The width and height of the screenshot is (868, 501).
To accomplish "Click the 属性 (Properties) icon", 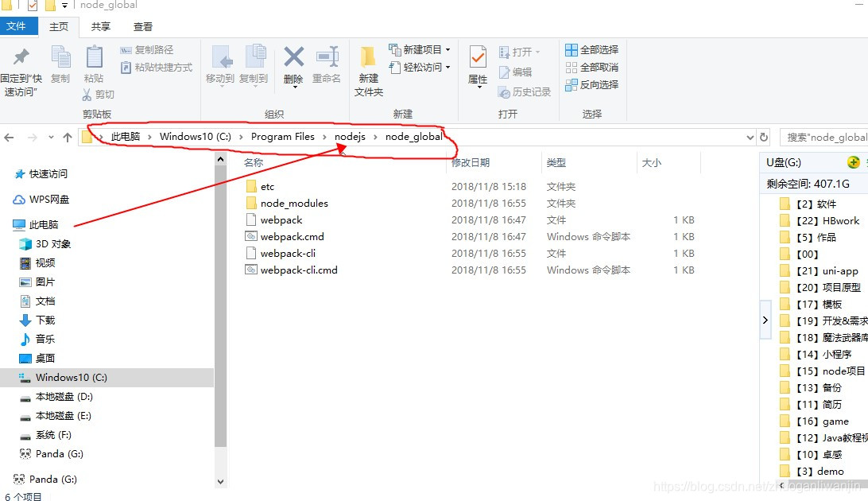I will coord(477,57).
